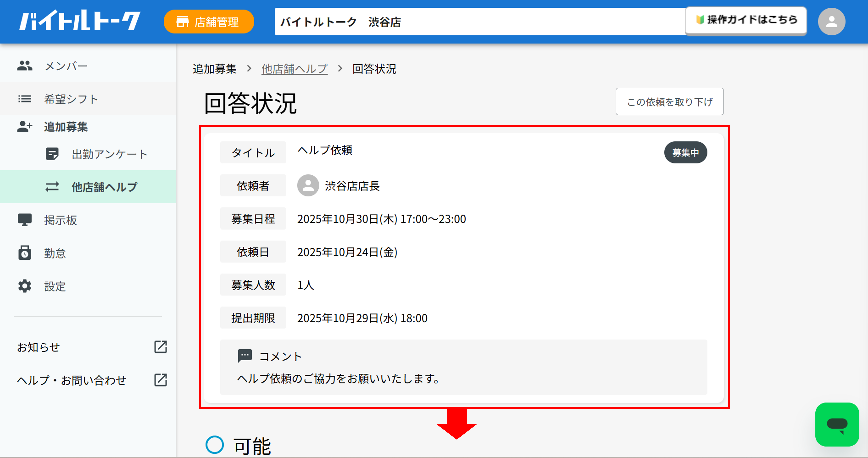This screenshot has height=458, width=868.
Task: Click the 回答状況 page heading
Action: point(250,103)
